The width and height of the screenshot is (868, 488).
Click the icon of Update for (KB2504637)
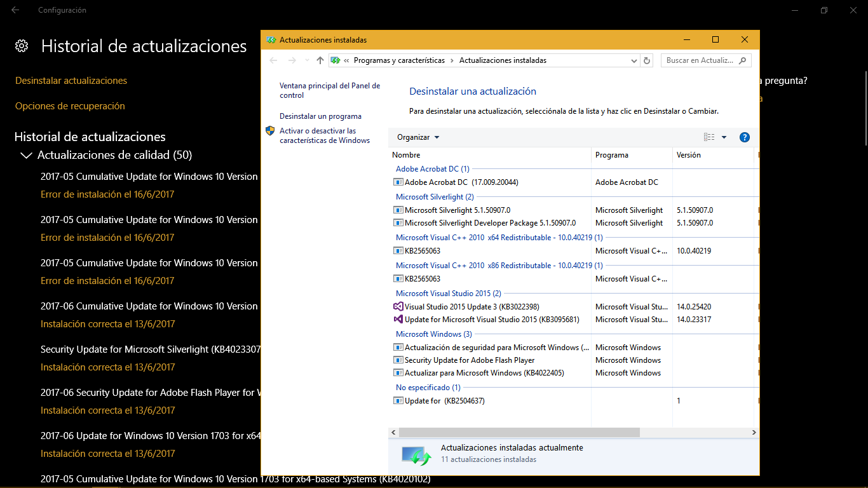398,401
